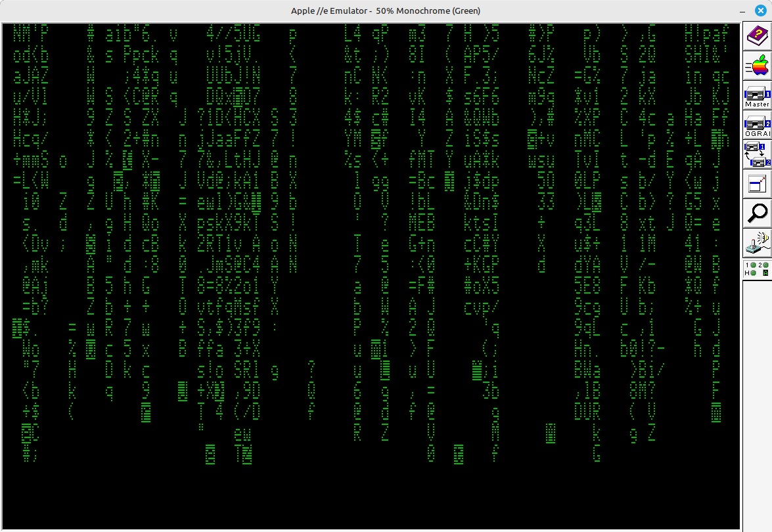Open the debugger magnifying glass icon
The width and height of the screenshot is (772, 532).
point(757,213)
